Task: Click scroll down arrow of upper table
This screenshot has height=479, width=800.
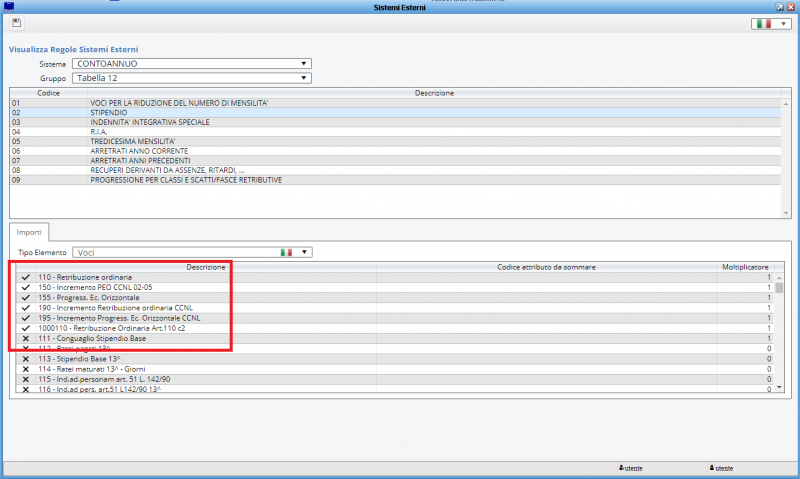Action: point(786,213)
